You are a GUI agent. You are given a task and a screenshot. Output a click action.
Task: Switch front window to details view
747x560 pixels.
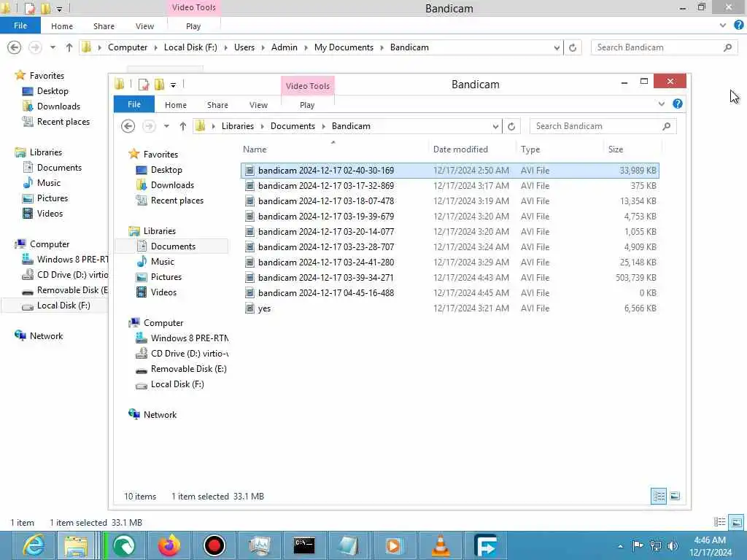[x=659, y=496]
